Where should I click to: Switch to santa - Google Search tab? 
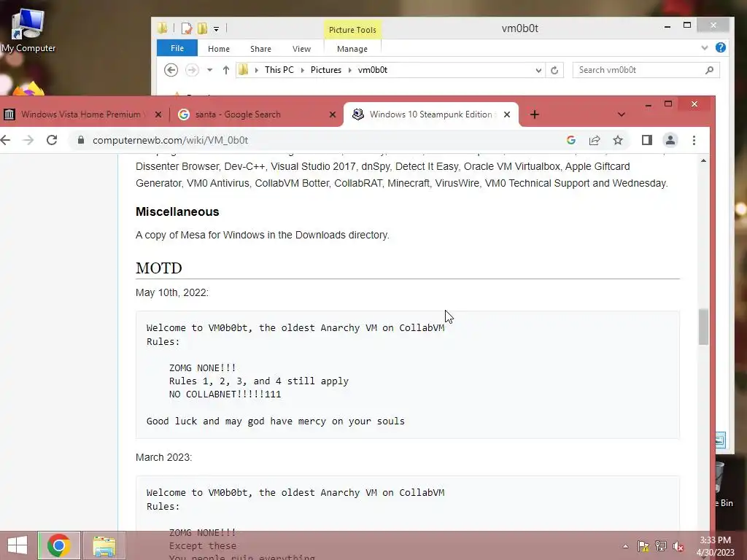coord(238,114)
